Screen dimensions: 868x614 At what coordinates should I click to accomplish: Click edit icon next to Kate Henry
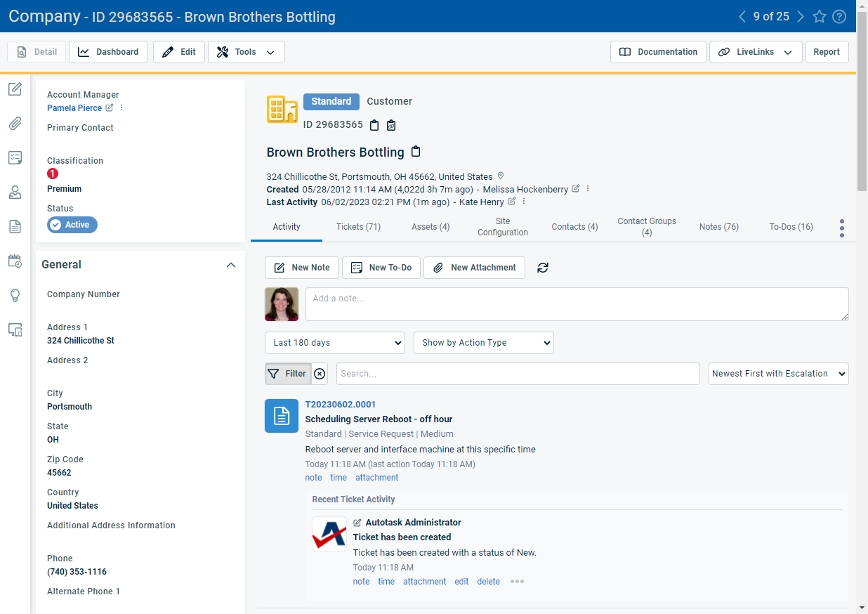click(512, 202)
